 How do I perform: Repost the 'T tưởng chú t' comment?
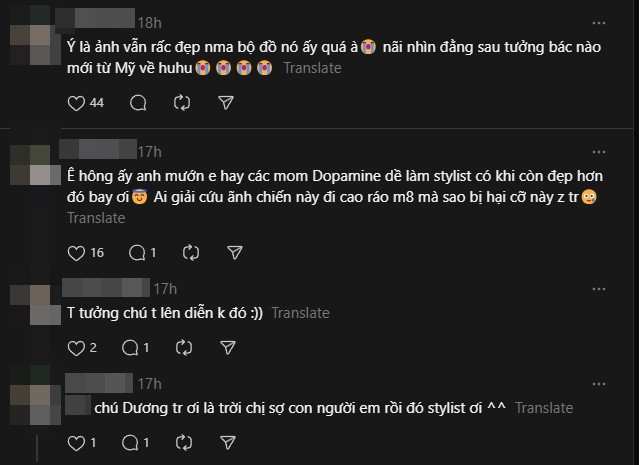(182, 348)
